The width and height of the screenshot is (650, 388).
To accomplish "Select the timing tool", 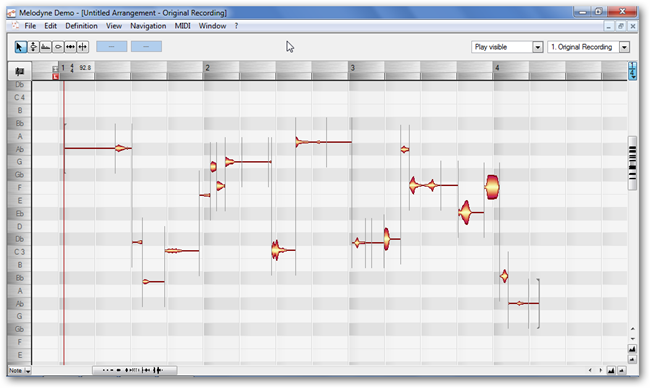I will (70, 47).
